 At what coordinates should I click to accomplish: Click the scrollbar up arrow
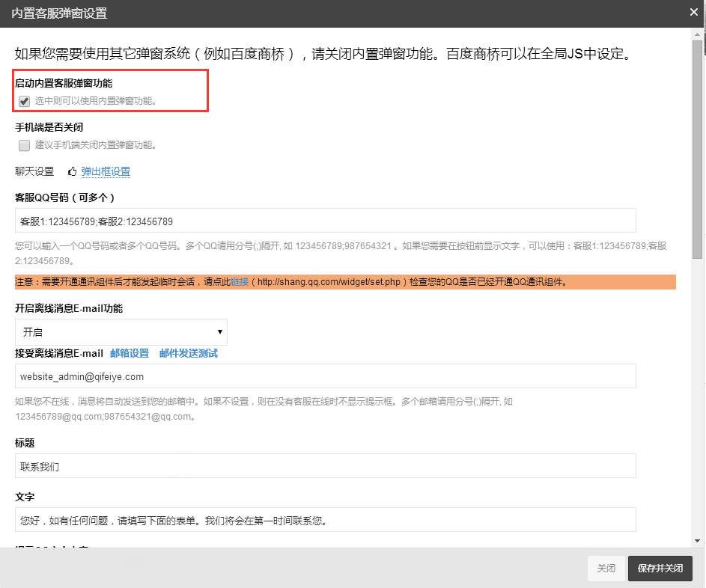click(698, 34)
